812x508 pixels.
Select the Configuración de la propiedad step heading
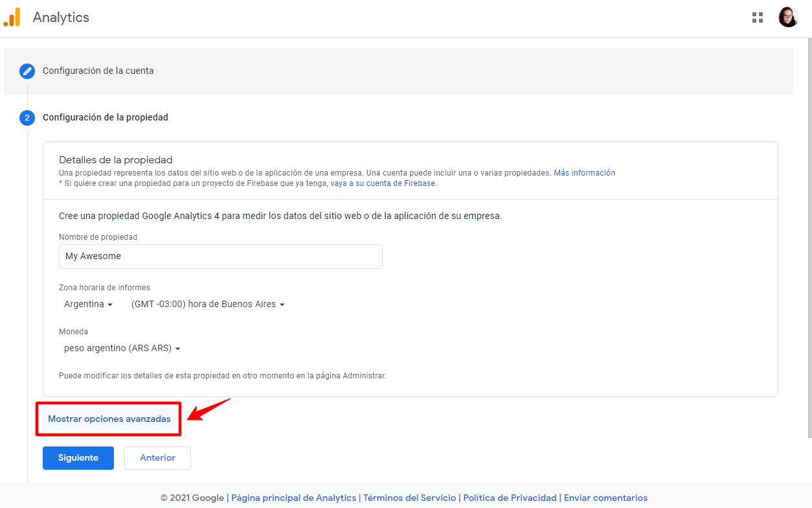[105, 117]
